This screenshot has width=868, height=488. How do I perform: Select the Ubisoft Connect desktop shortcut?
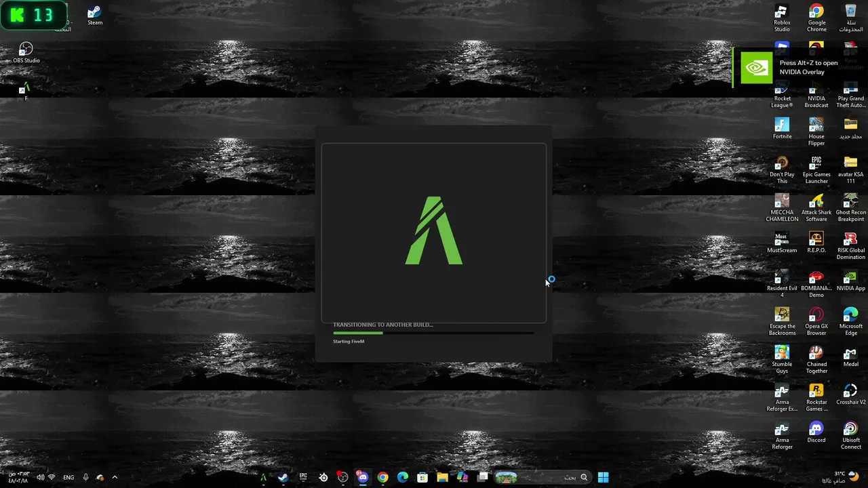tap(851, 436)
